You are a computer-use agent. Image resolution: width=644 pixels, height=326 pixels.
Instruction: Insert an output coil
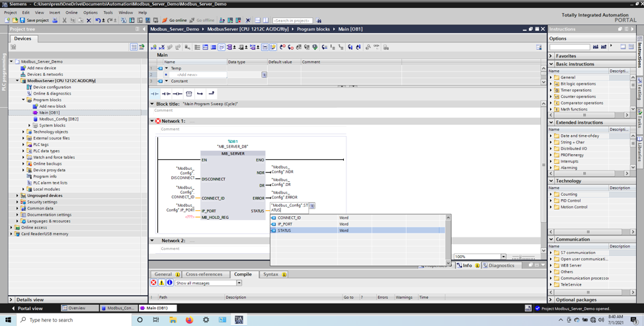point(177,94)
